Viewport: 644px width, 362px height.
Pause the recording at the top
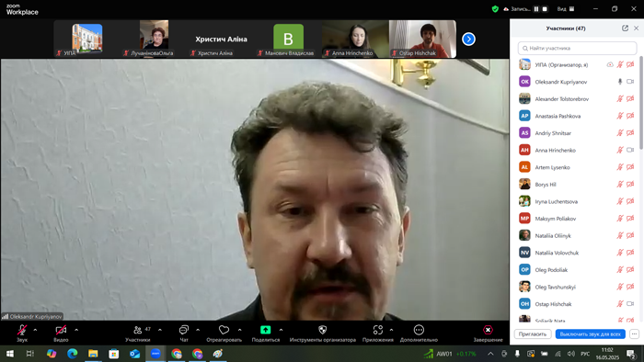536,8
